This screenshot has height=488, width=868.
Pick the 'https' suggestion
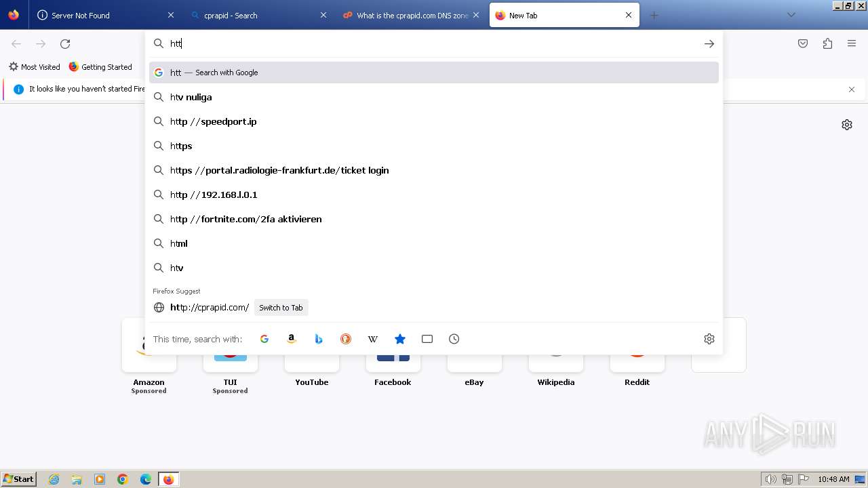coord(434,146)
